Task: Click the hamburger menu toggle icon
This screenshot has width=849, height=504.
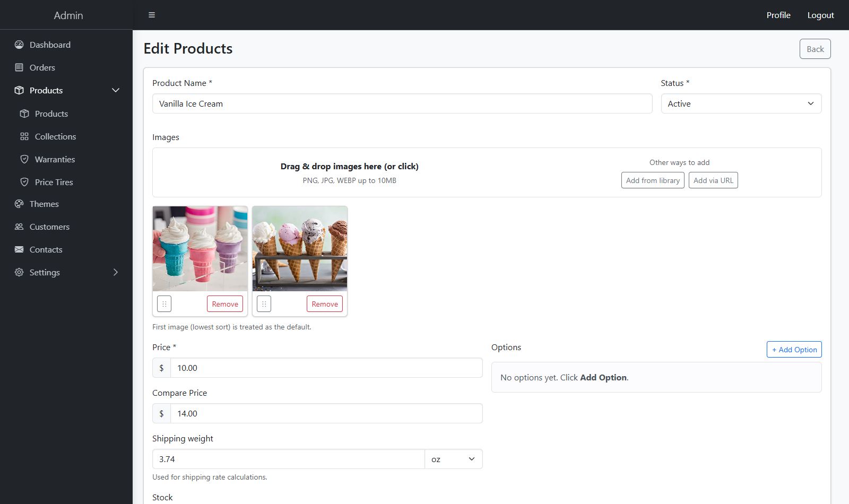Action: point(152,15)
